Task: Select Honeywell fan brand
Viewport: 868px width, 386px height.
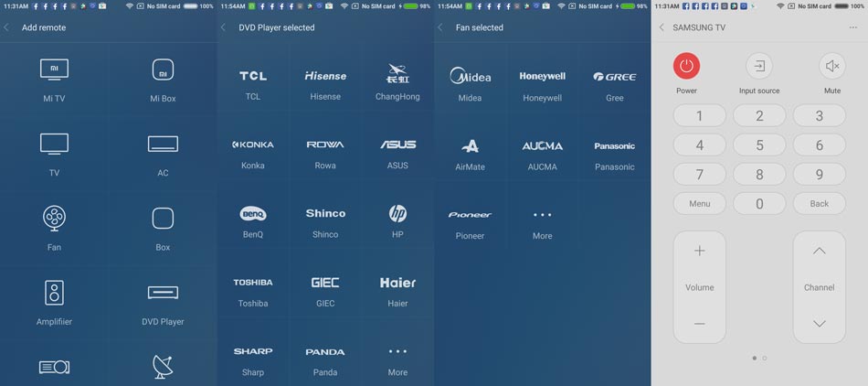Action: [543, 77]
